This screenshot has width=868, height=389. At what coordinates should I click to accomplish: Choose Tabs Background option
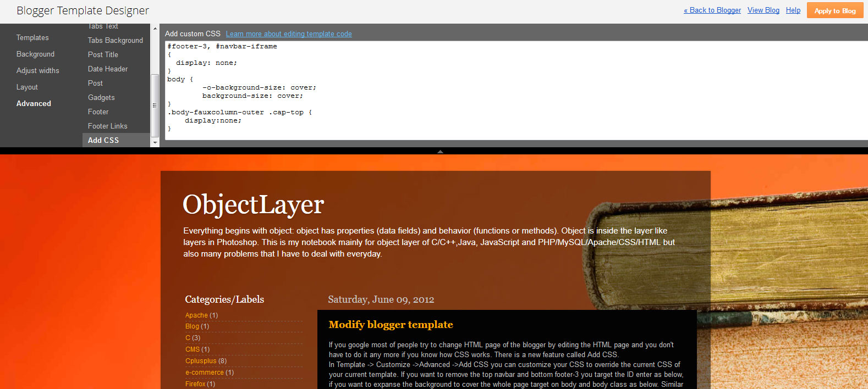click(116, 40)
